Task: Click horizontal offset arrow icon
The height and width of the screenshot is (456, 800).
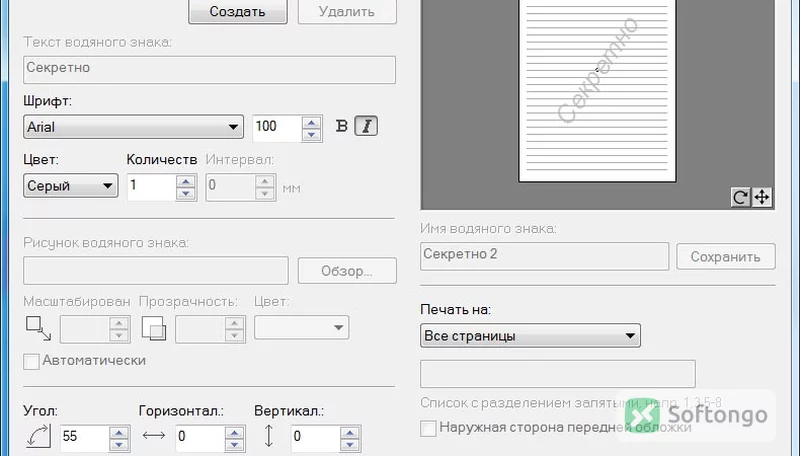Action: click(154, 436)
